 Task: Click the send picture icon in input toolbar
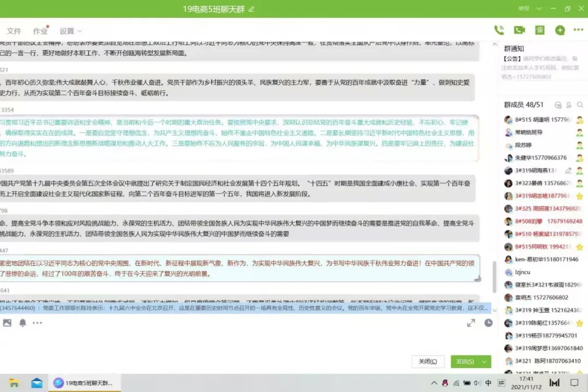[7, 323]
